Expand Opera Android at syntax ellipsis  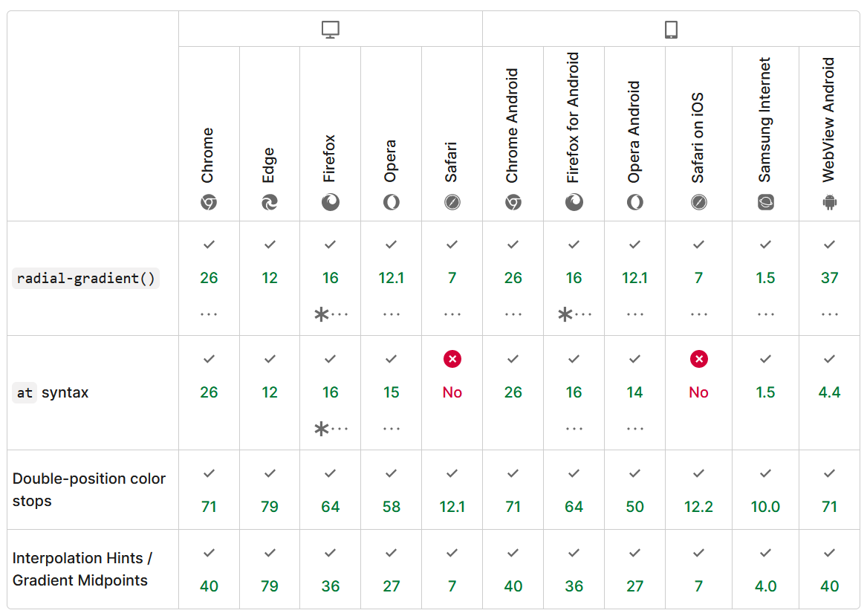pos(634,429)
